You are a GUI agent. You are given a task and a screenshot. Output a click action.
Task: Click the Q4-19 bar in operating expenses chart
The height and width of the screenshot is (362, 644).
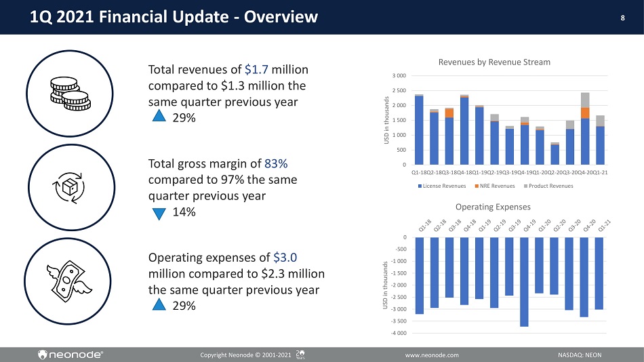click(524, 282)
